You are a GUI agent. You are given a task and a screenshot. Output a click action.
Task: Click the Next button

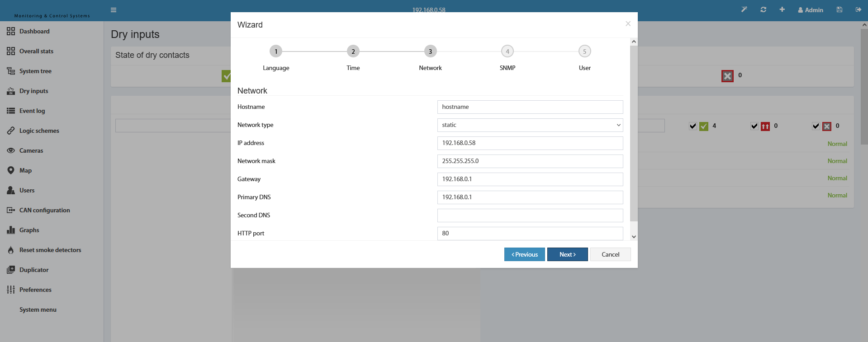pyautogui.click(x=568, y=254)
